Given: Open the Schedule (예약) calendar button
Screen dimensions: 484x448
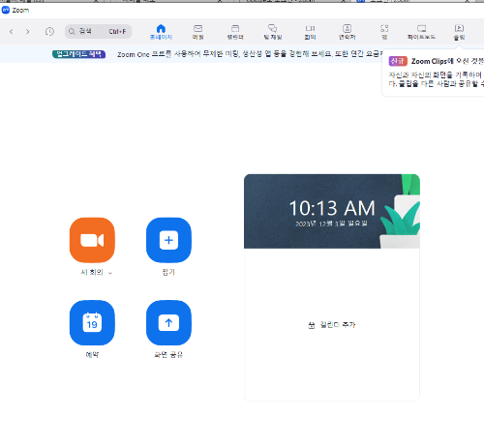Looking at the screenshot, I should (92, 323).
